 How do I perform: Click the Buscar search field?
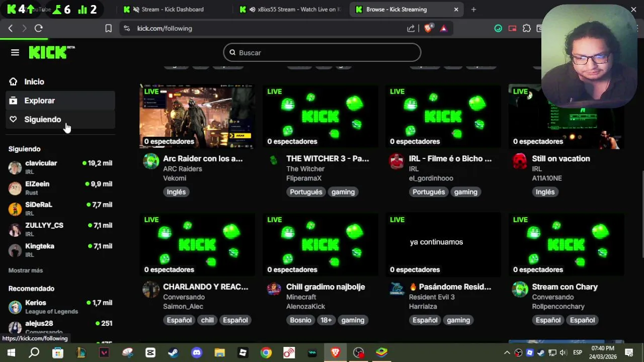point(322,52)
